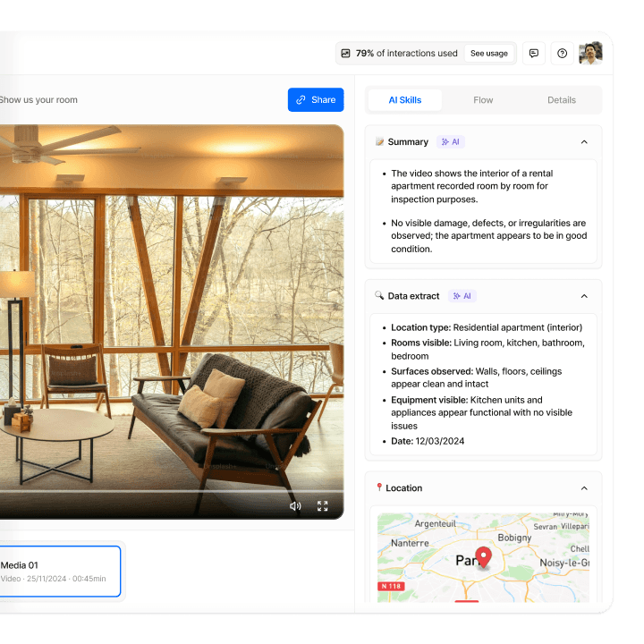Viewport: 644px width, 644px height.
Task: Click the 'Video · 25/11/2024 · 00:45min' caption
Action: [53, 579]
